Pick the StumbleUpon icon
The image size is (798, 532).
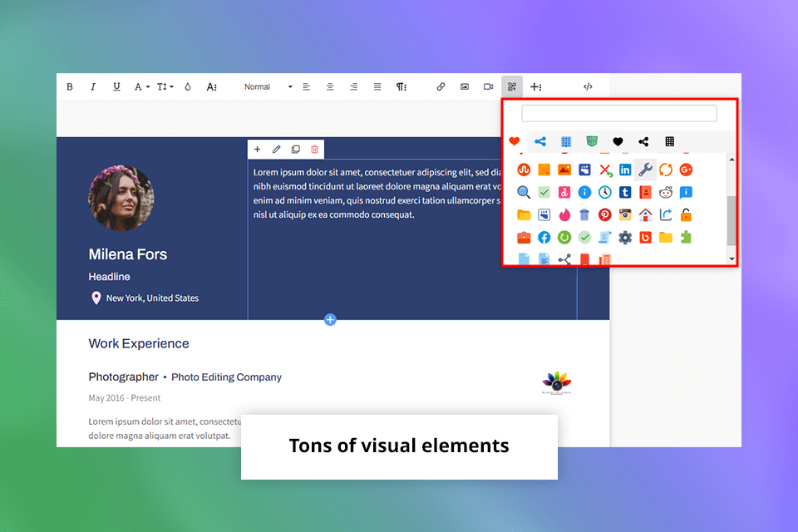pos(524,170)
